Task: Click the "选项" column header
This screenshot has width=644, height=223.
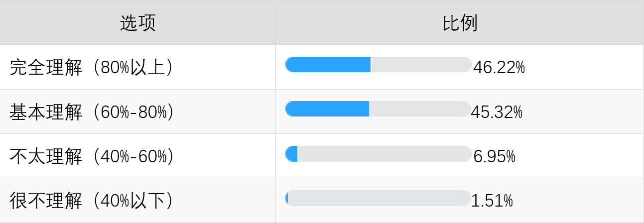Action: (x=137, y=23)
